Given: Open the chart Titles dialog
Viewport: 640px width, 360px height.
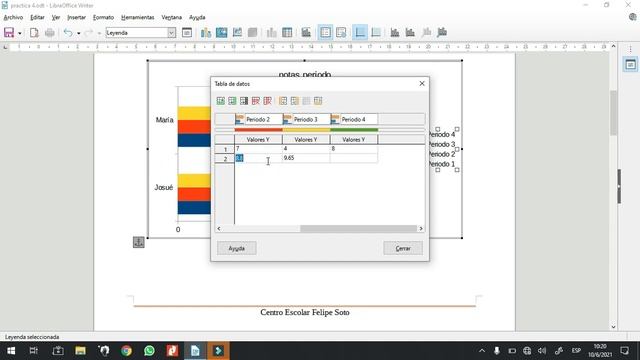Looking at the screenshot, I should point(306,33).
